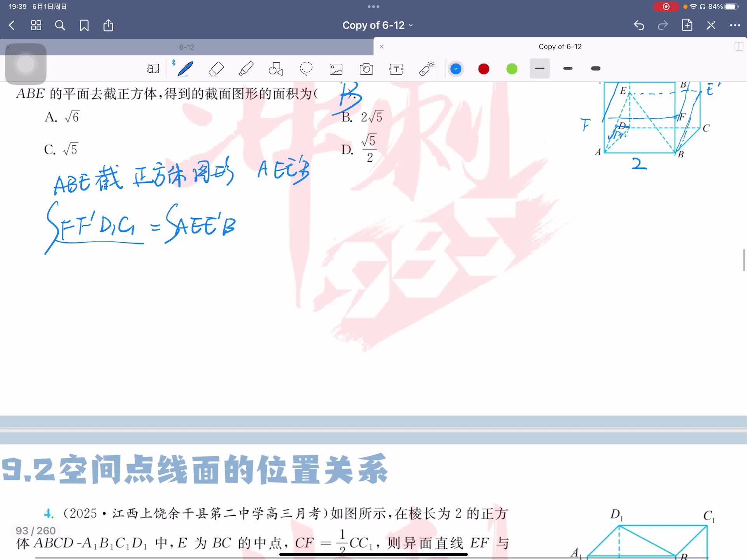This screenshot has width=747, height=560.
Task: Toggle split view layout icon
Action: click(x=738, y=47)
